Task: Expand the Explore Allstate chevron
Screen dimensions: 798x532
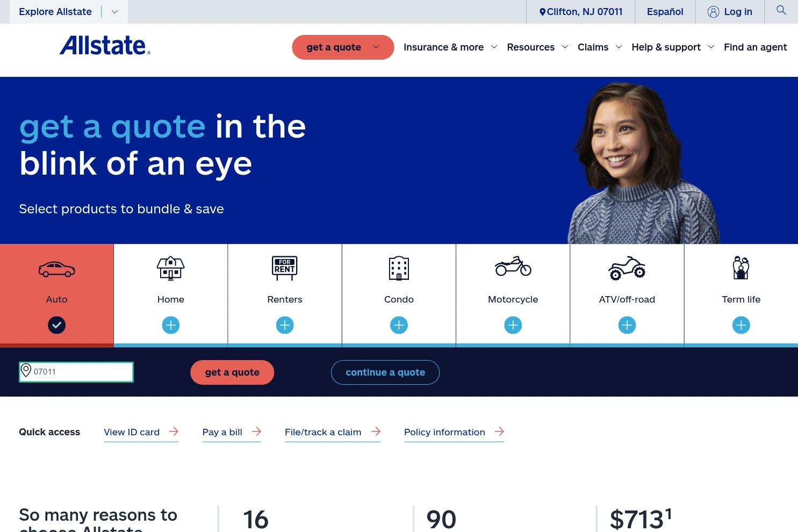Action: (x=114, y=12)
